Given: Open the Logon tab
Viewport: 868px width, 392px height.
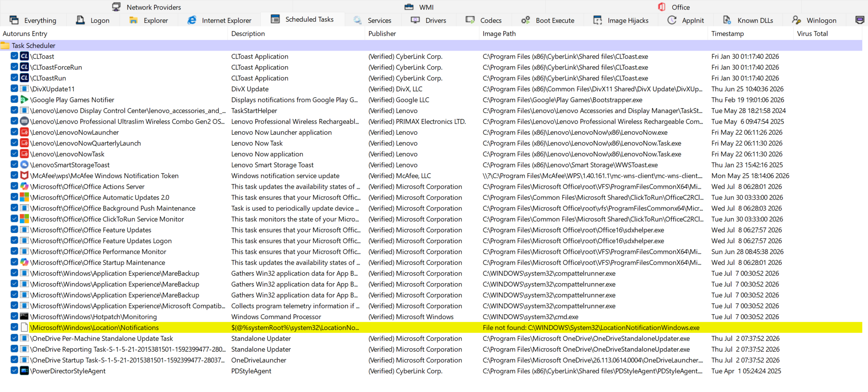Looking at the screenshot, I should click(x=93, y=20).
